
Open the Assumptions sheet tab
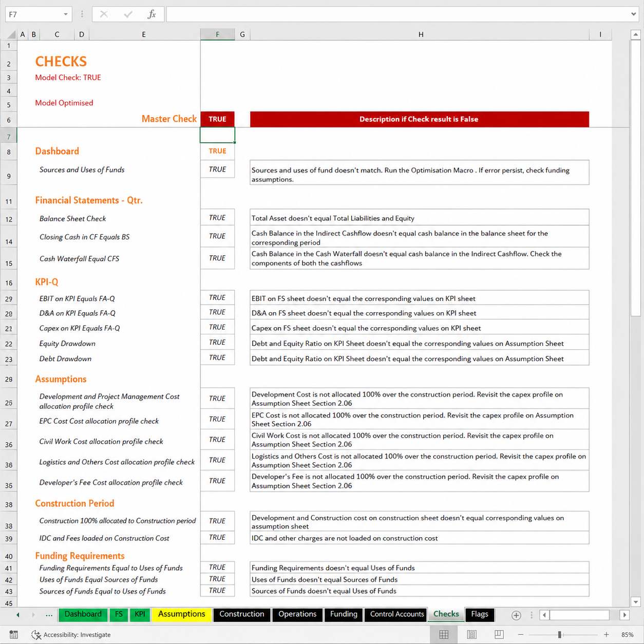(x=181, y=614)
